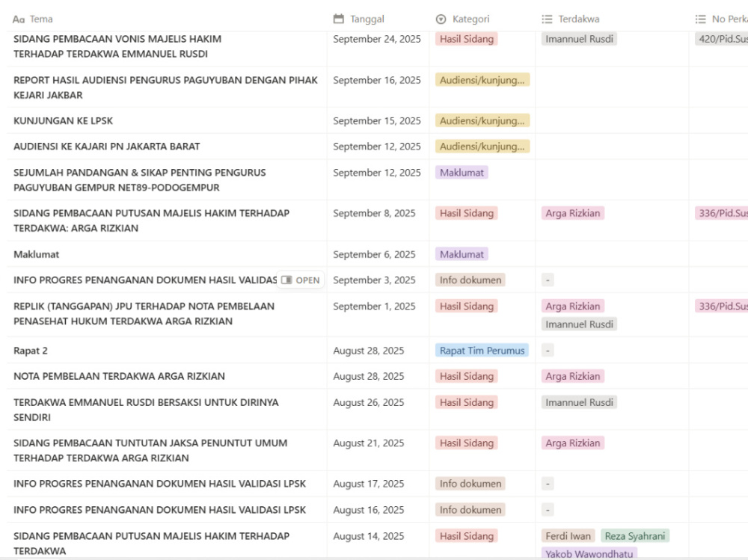Open the Rapat 2 row title

(x=31, y=351)
